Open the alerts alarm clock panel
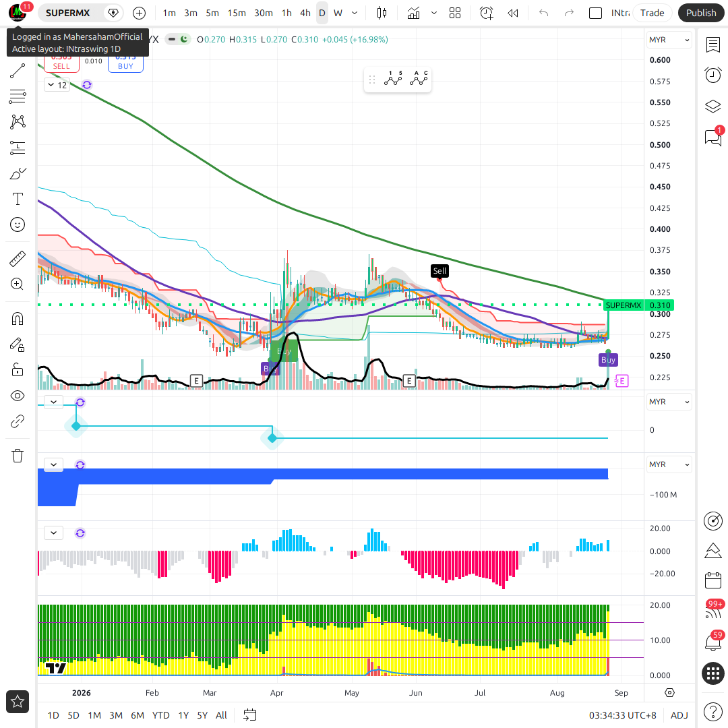This screenshot has width=728, height=728. coord(712,75)
